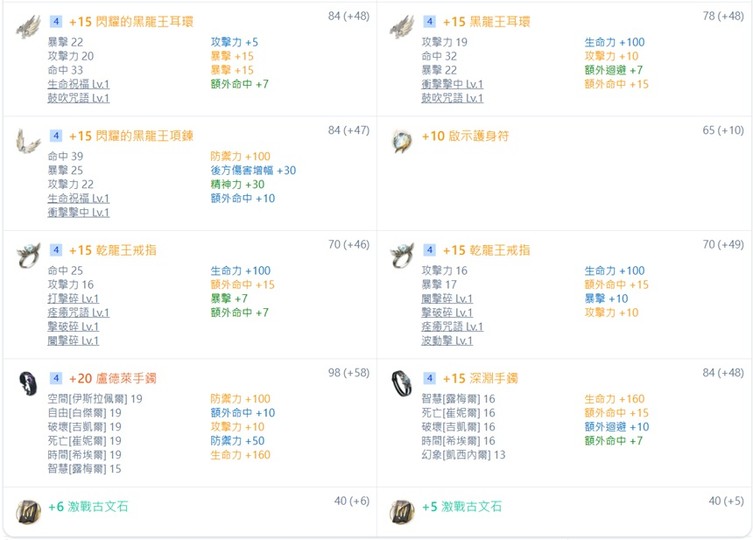Open 鼓吹咒語 Lv.1 under 閃耀的黑龍王耳環
This screenshot has width=753, height=540.
pos(78,98)
